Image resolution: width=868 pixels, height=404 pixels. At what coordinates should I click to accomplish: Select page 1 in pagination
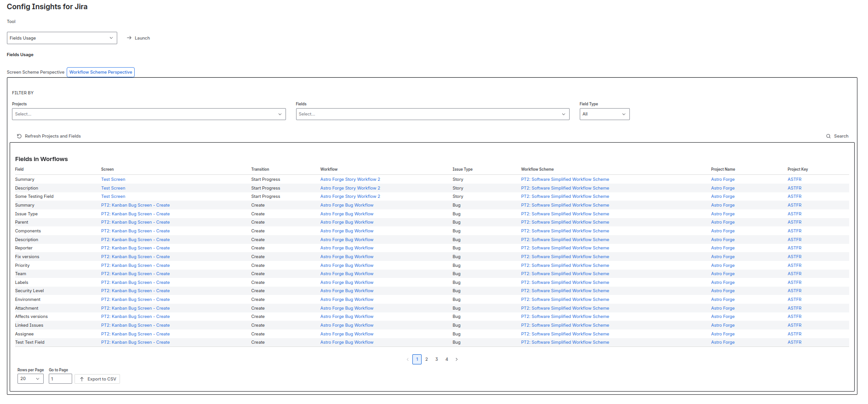417,359
